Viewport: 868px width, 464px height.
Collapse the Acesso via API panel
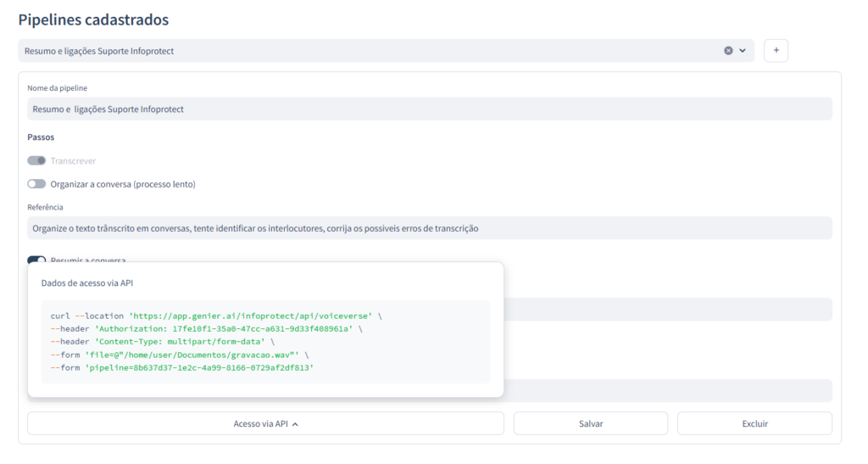(264, 423)
